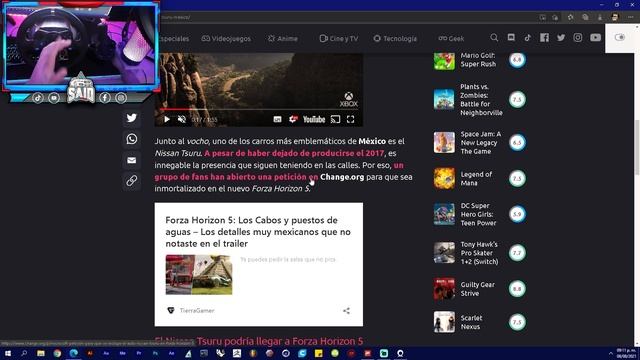Open DC Super Hero Girls review

(x=478, y=214)
